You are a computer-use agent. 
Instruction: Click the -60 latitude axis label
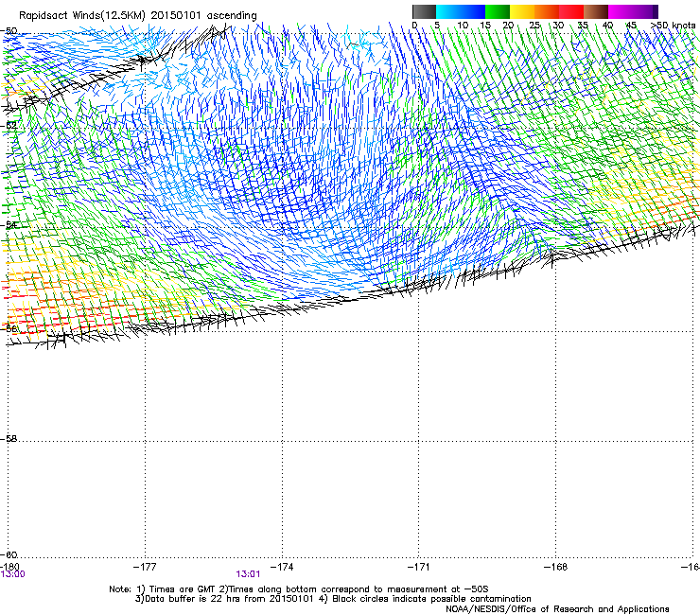pyautogui.click(x=9, y=554)
